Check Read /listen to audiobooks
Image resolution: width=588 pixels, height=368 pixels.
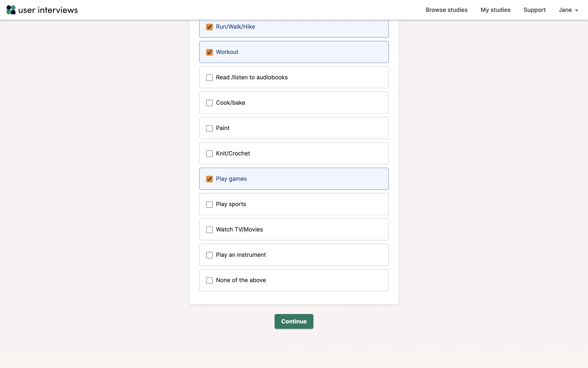(x=209, y=78)
